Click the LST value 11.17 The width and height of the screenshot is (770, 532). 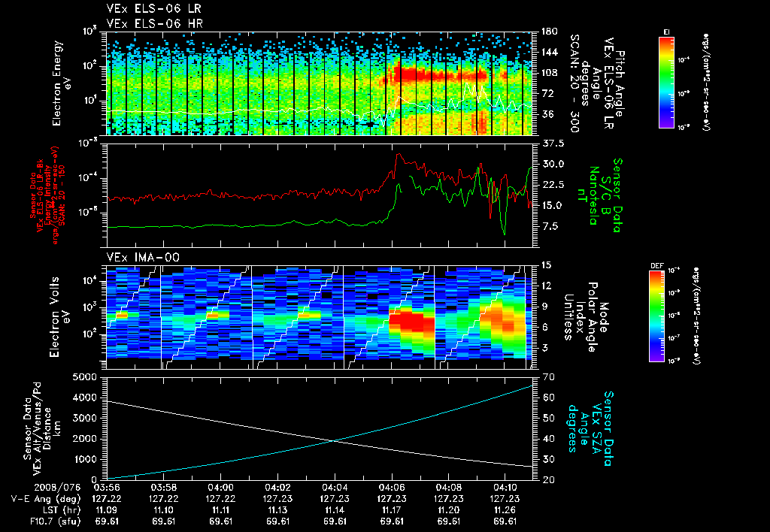click(392, 510)
